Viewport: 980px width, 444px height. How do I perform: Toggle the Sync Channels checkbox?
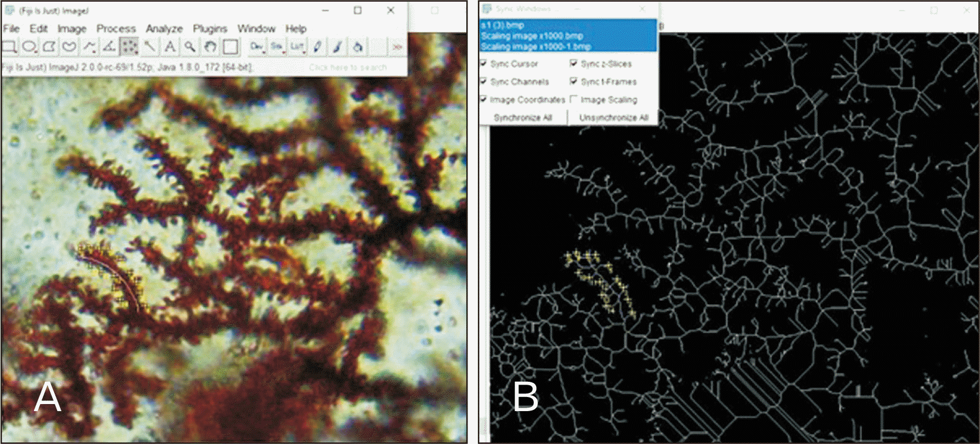tap(484, 82)
